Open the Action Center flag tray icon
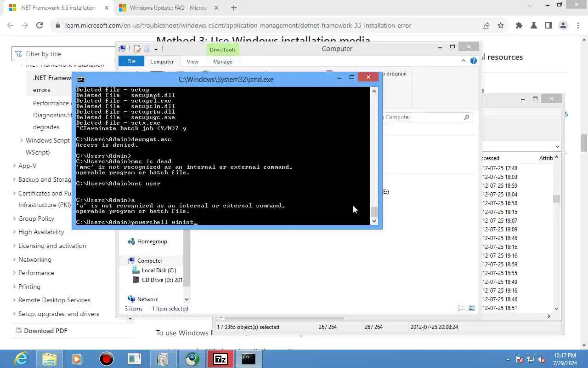Viewport: 588px width, 368px height. (x=520, y=359)
